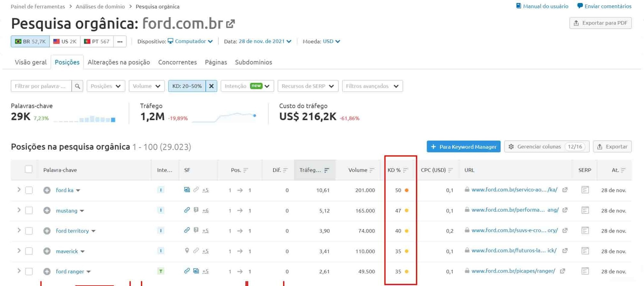Check the ford ranger row checkbox
The image size is (644, 286).
click(29, 272)
